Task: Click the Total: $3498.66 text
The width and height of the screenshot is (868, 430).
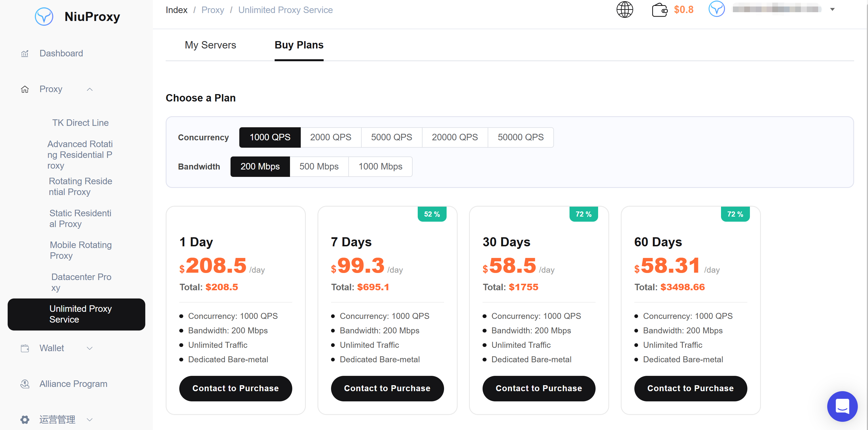Action: [669, 287]
